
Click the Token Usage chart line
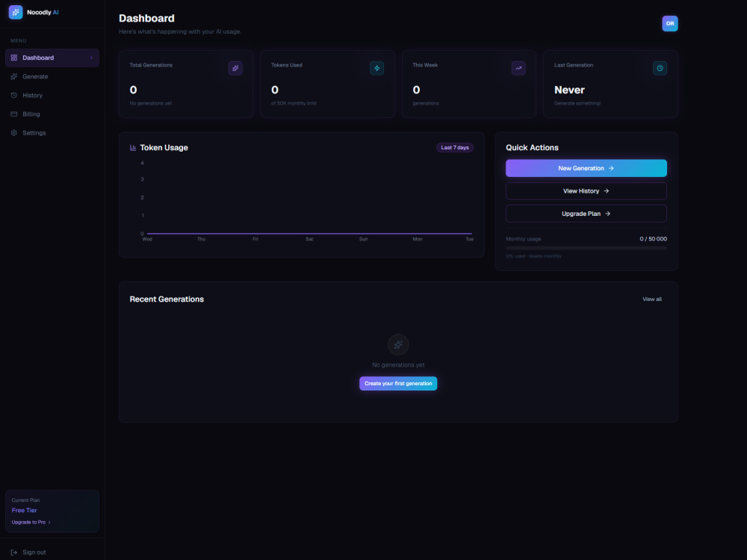pos(309,233)
